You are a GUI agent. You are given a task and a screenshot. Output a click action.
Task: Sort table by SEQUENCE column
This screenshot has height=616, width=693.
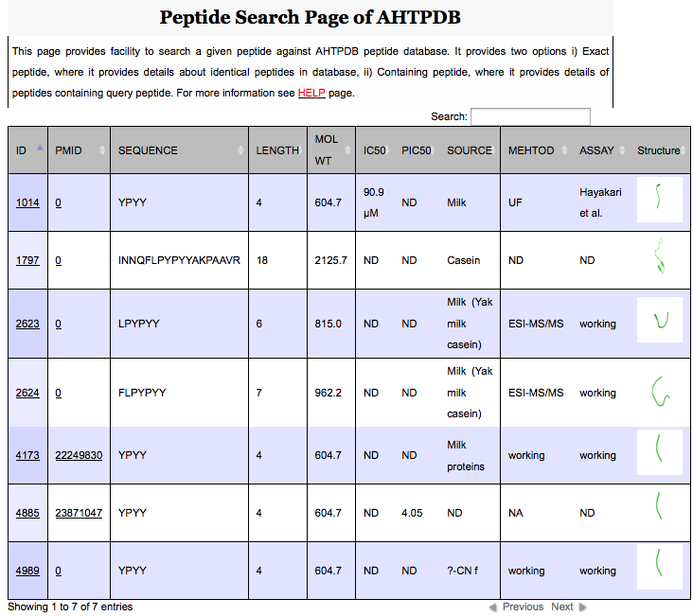[x=148, y=150]
